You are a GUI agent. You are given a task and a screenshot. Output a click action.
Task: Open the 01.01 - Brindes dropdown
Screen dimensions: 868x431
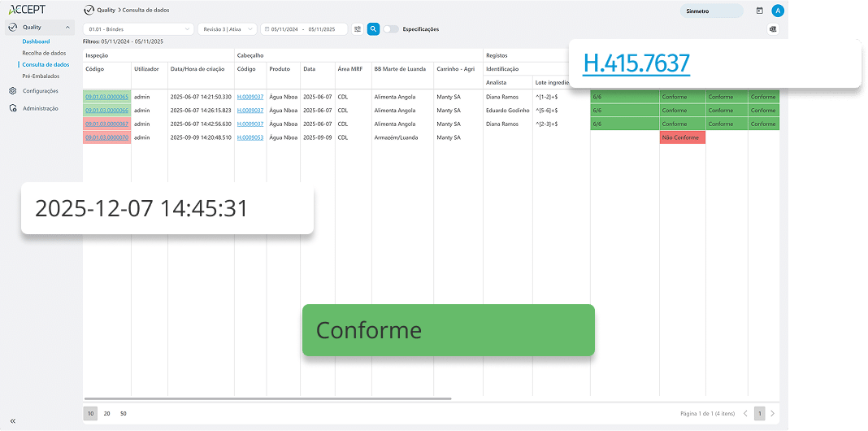click(138, 29)
